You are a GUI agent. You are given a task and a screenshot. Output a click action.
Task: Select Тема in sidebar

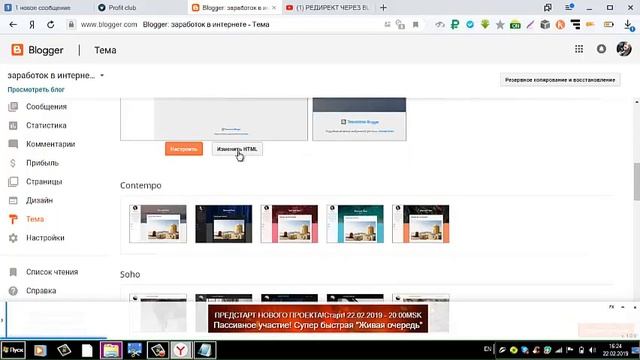[35, 219]
